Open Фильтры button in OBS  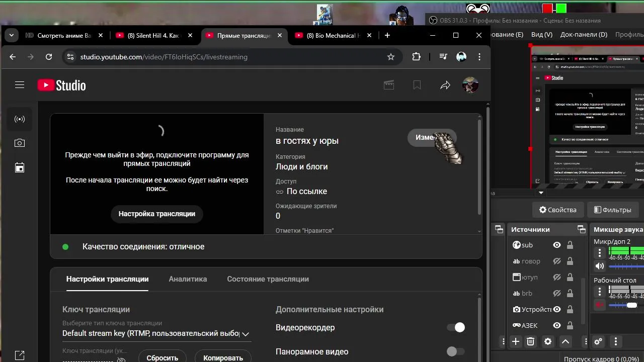coord(612,210)
